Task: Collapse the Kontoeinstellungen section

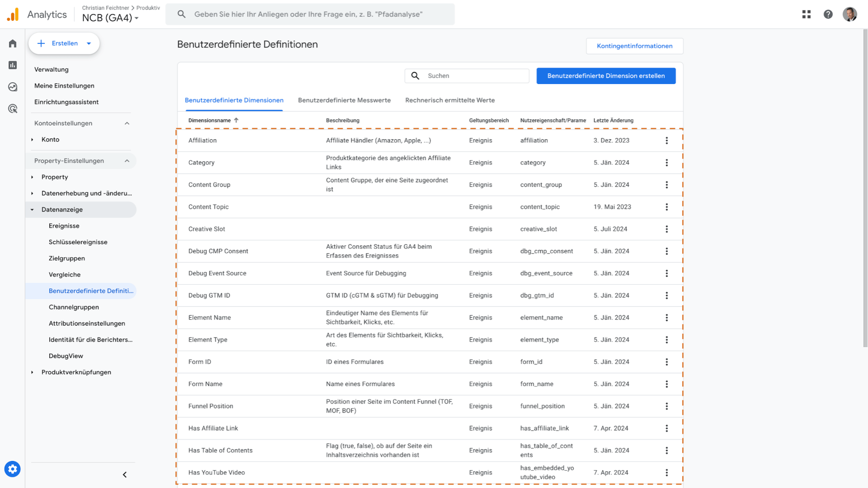Action: pyautogui.click(x=127, y=123)
